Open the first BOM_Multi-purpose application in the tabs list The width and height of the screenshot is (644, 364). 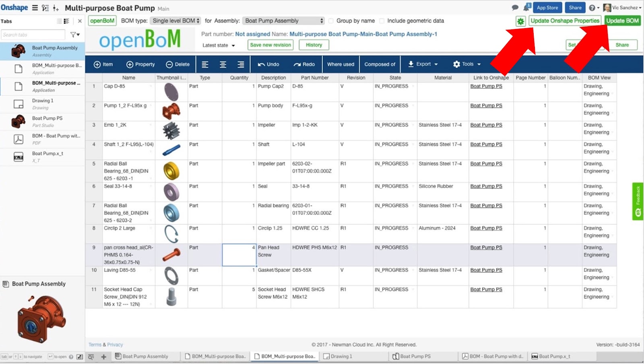[x=42, y=68]
